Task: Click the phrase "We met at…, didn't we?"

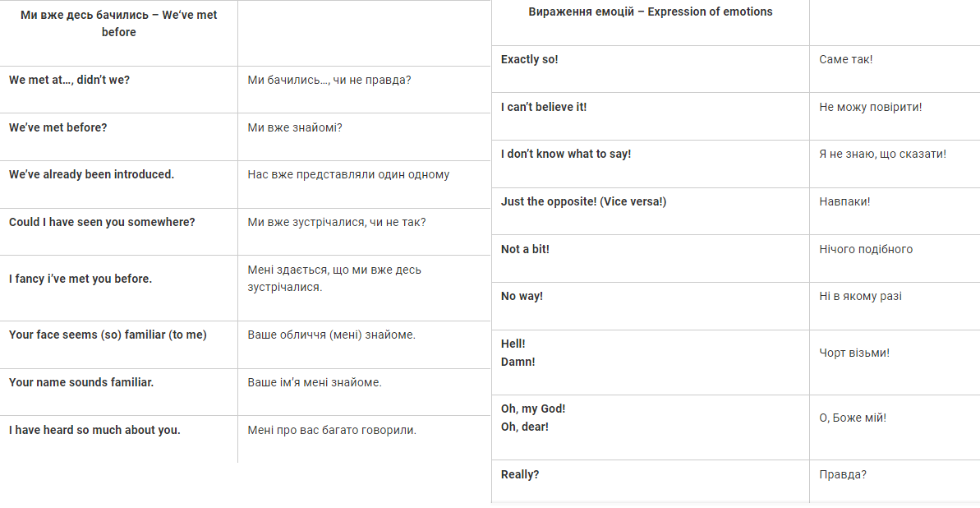Action: pos(69,80)
